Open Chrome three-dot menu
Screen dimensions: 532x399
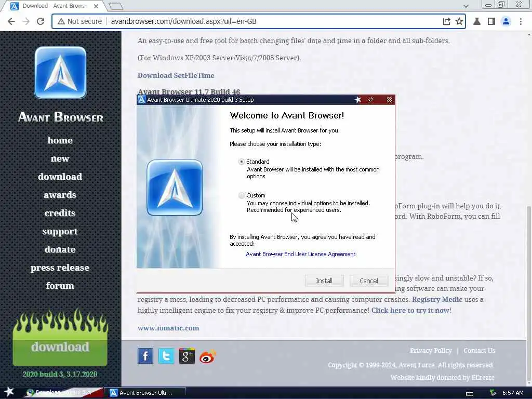[521, 21]
